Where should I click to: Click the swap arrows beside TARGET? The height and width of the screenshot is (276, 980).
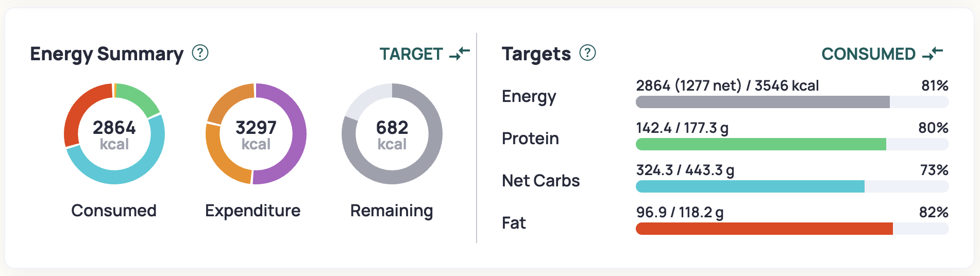[x=460, y=53]
